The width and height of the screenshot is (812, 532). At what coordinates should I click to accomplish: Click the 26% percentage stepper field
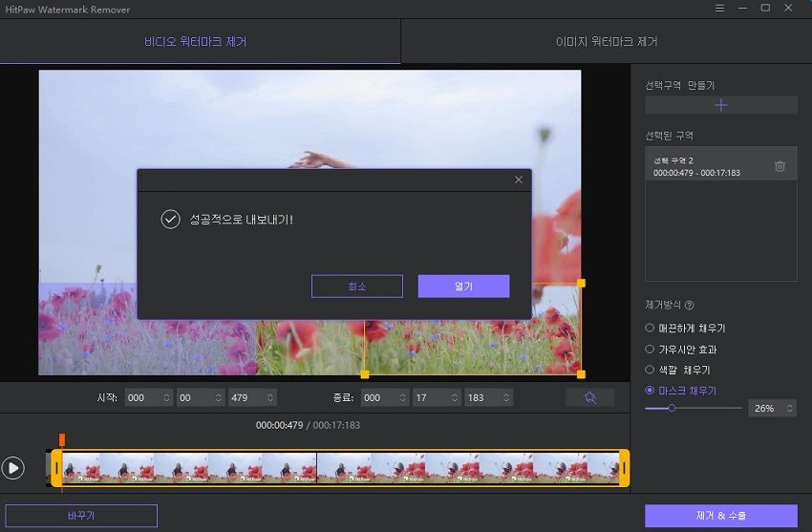772,409
